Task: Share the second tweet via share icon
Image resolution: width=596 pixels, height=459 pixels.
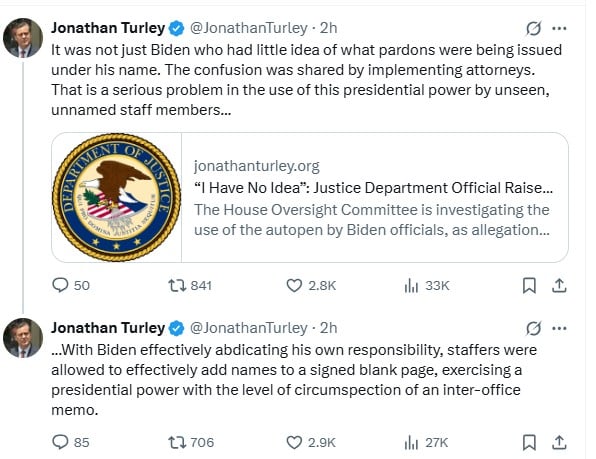Action: 559,442
